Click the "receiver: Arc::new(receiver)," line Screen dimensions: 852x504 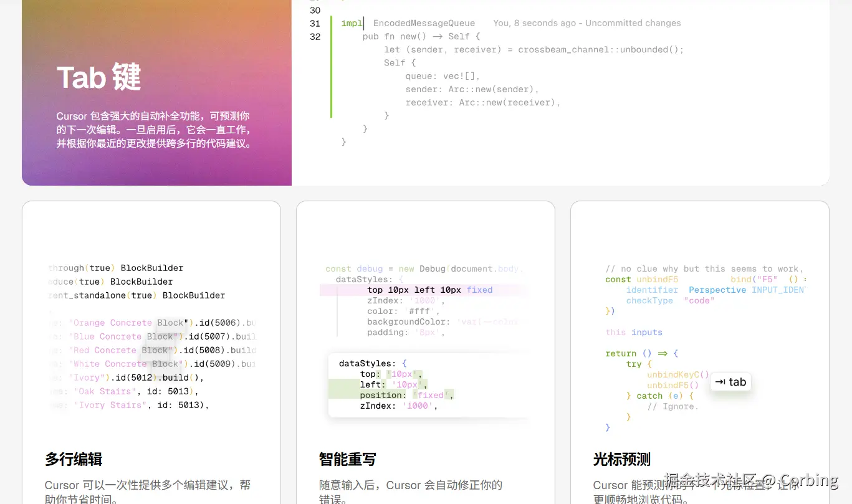tap(482, 102)
